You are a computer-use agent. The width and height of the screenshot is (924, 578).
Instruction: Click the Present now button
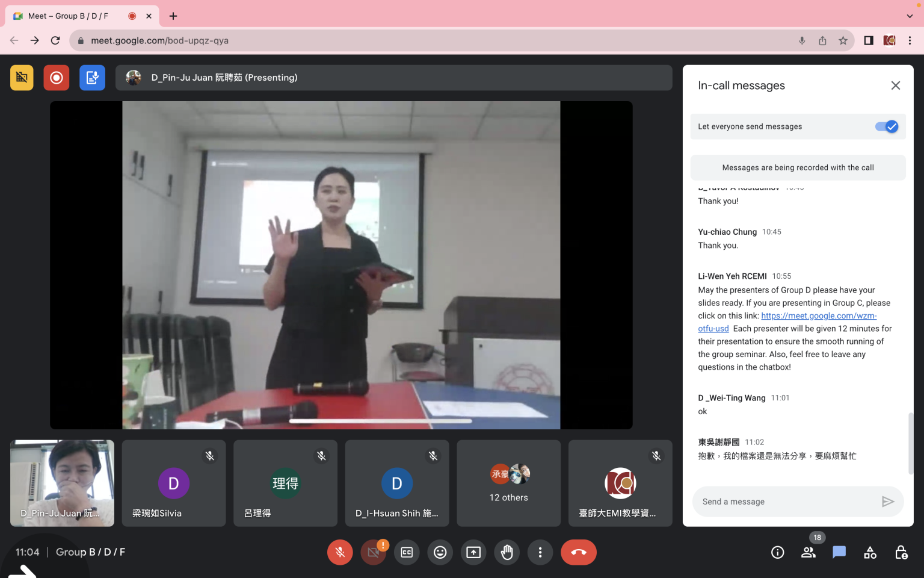[473, 552]
